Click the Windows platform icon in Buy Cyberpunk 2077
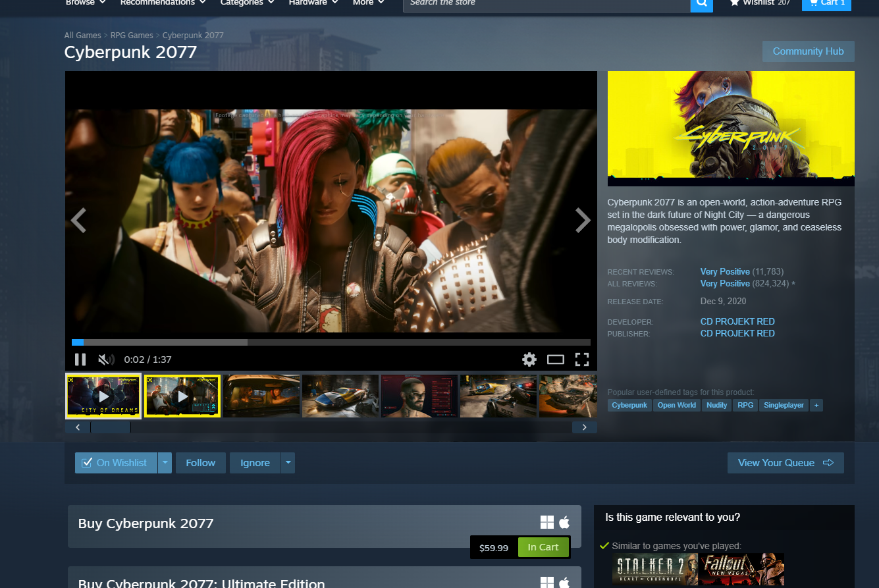Screen dimensions: 879x588 coord(547,523)
